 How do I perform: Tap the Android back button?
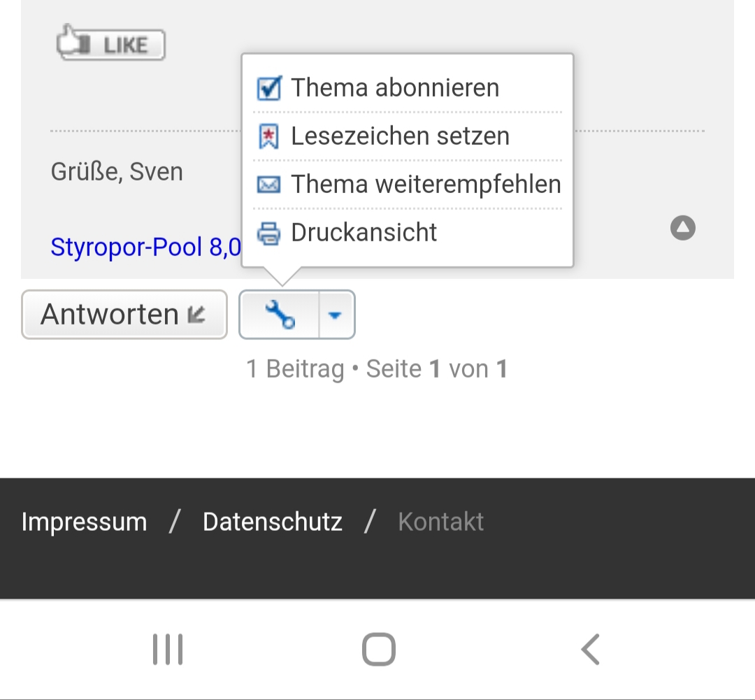tap(591, 650)
